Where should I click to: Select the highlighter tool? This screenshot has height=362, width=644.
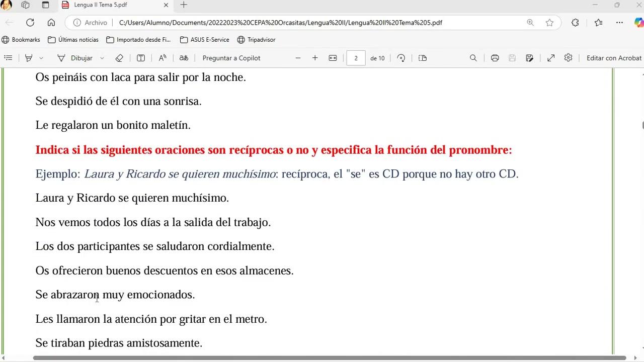point(29,58)
